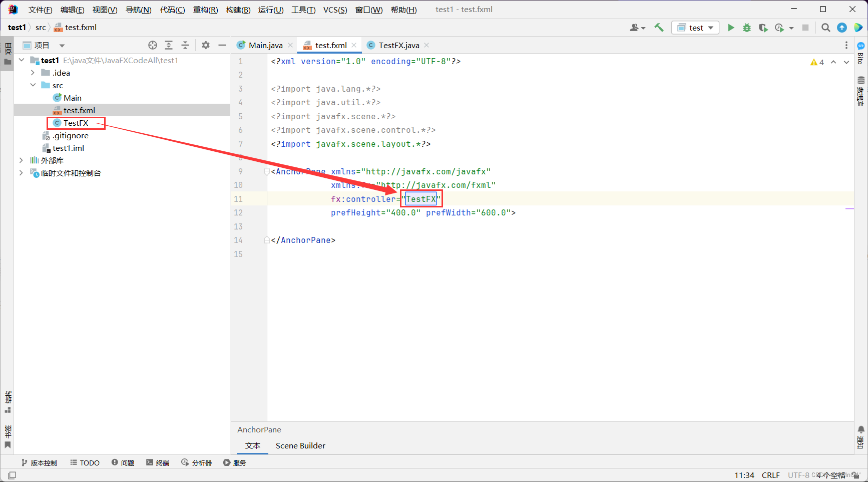The height and width of the screenshot is (482, 868).
Task: Open the 分析器 profiler panel
Action: point(197,462)
